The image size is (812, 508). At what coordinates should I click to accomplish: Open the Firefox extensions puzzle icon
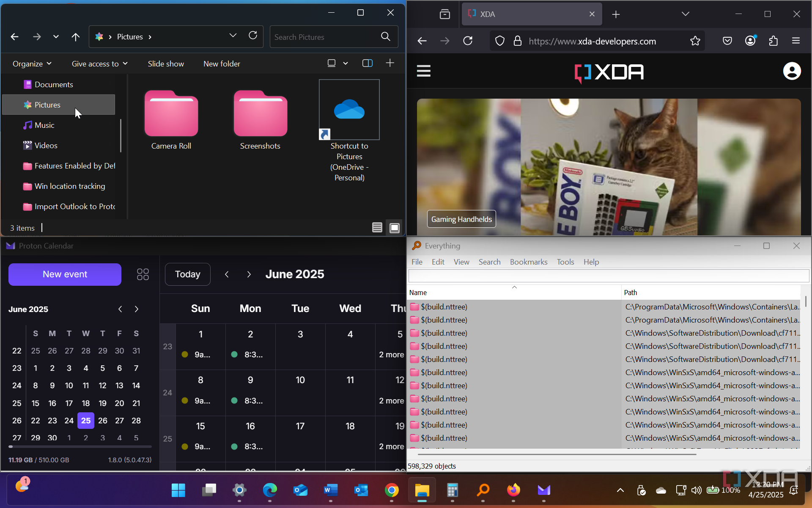(x=774, y=41)
